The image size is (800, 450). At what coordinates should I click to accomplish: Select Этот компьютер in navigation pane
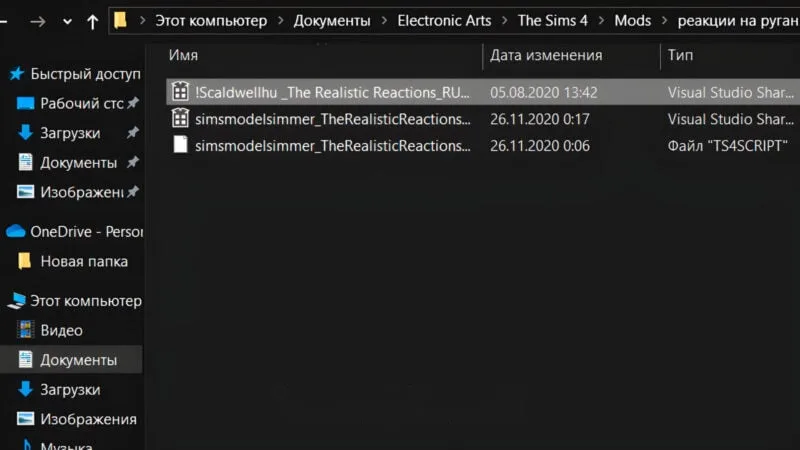(86, 301)
